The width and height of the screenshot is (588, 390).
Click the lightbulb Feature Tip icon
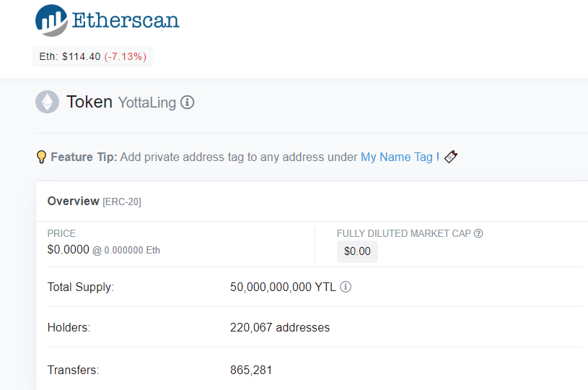coord(41,157)
